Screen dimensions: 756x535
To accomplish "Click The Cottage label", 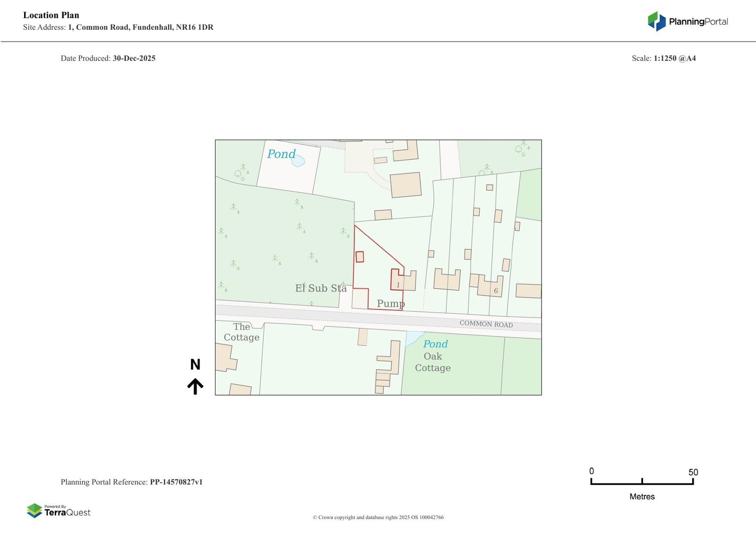I will pos(241,332).
